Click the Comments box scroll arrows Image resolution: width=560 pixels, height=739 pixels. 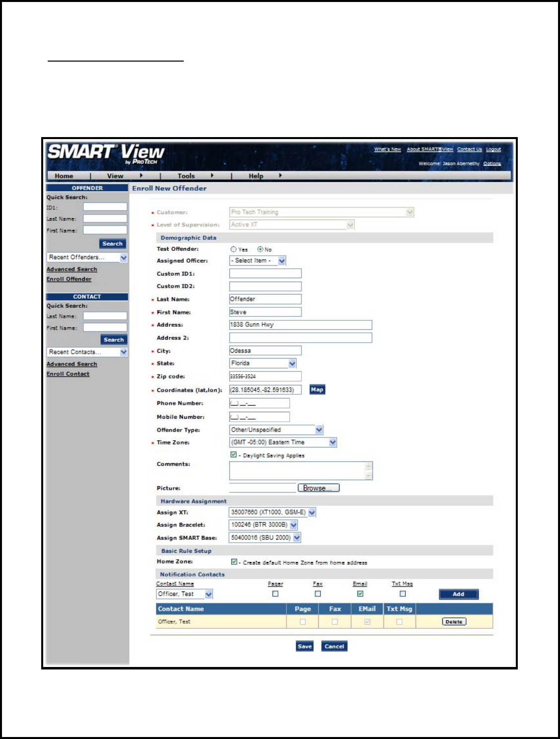pos(369,471)
